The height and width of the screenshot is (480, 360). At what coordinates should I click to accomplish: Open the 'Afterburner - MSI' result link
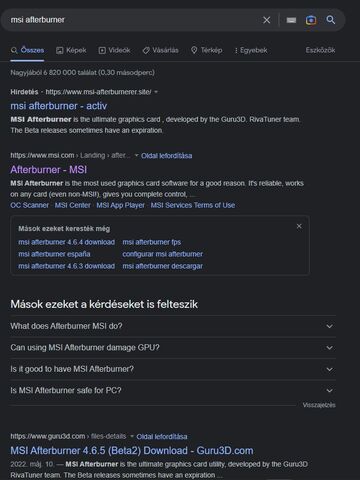pos(49,170)
